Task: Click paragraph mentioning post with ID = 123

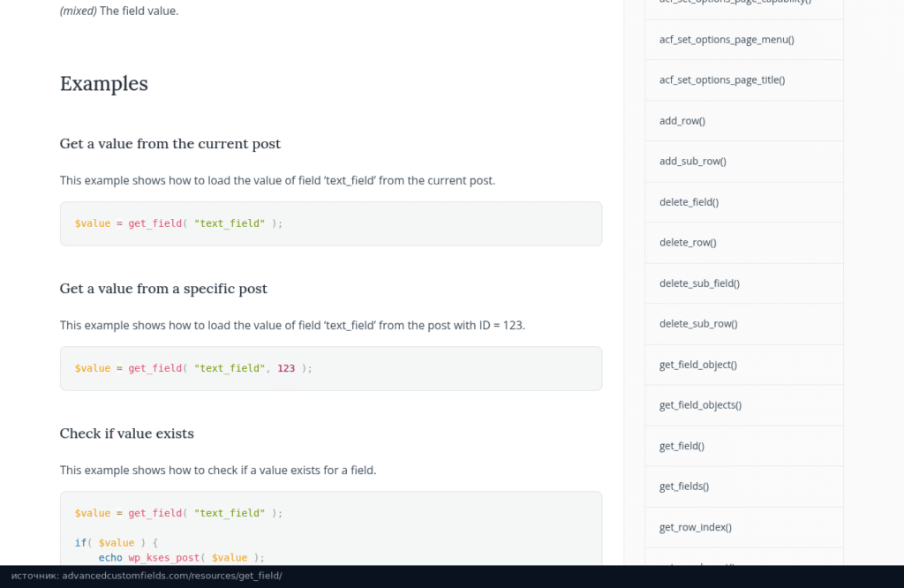Action: pos(292,325)
